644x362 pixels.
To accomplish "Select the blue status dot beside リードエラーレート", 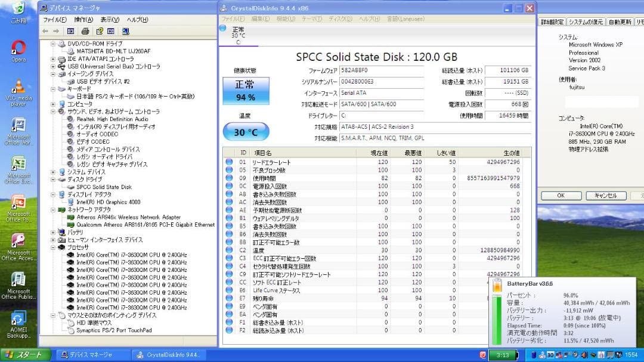I will [228, 160].
